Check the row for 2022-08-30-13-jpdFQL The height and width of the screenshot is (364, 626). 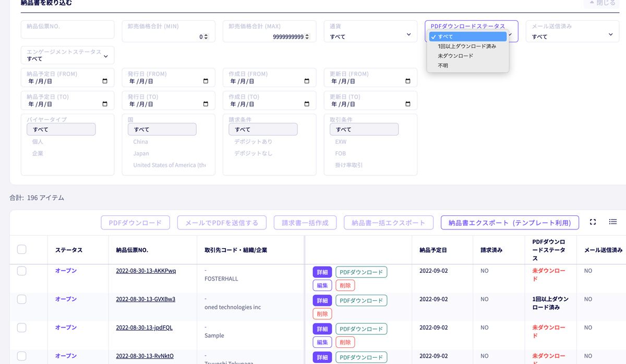[x=21, y=327]
